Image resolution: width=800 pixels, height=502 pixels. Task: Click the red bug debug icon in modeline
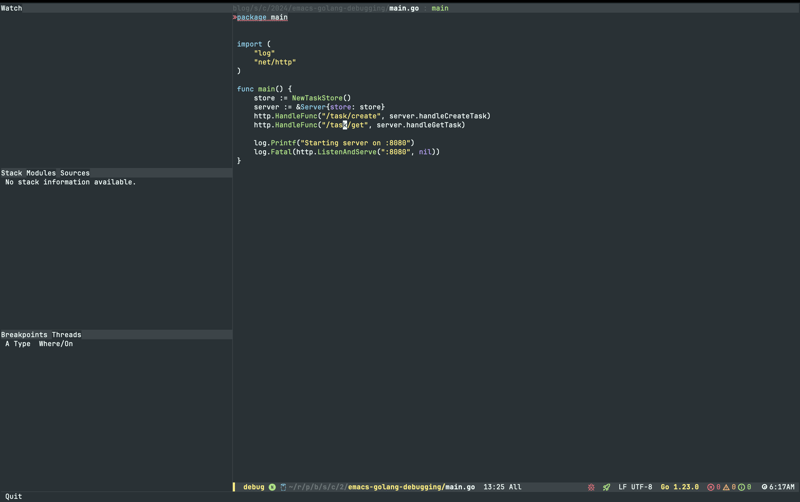pos(591,487)
